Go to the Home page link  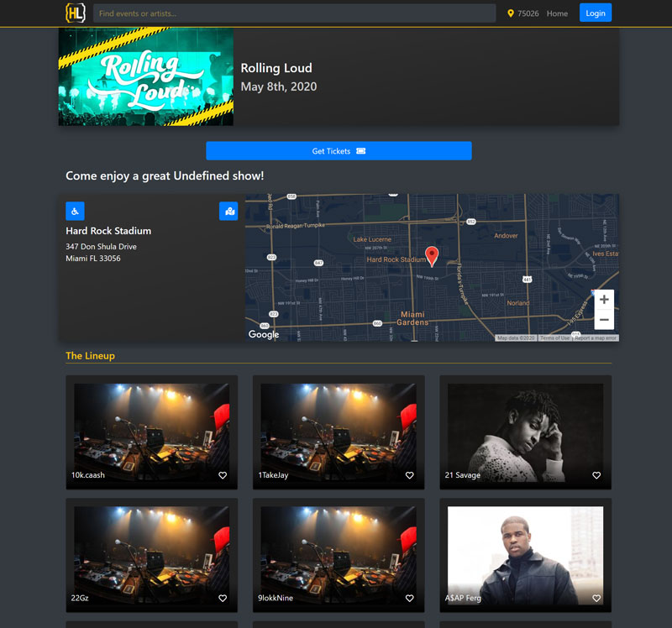pos(557,13)
